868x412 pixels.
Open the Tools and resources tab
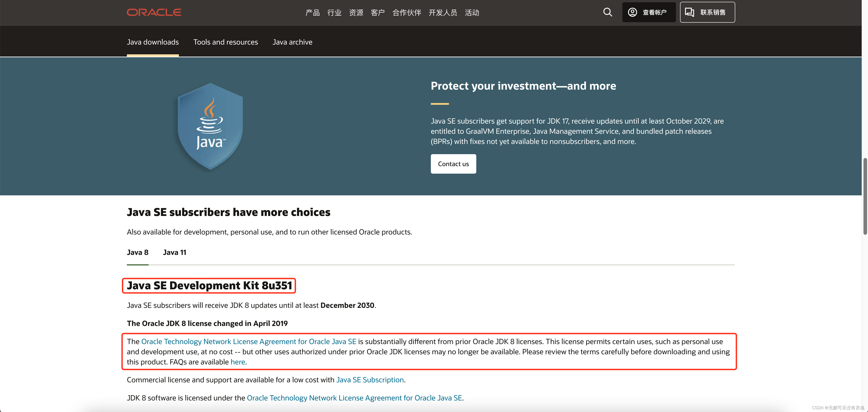pos(225,42)
